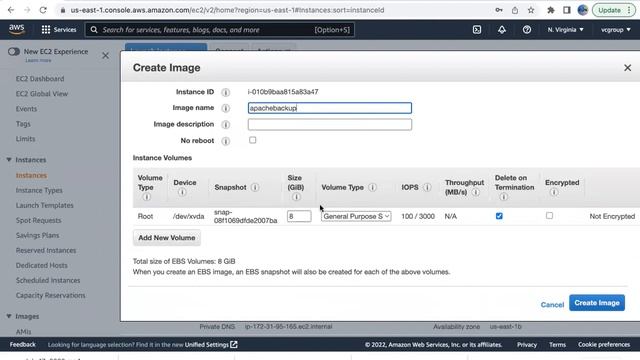Screen dimensions: 640x360
Task: Click the AWS logo home icon
Action: (x=17, y=29)
